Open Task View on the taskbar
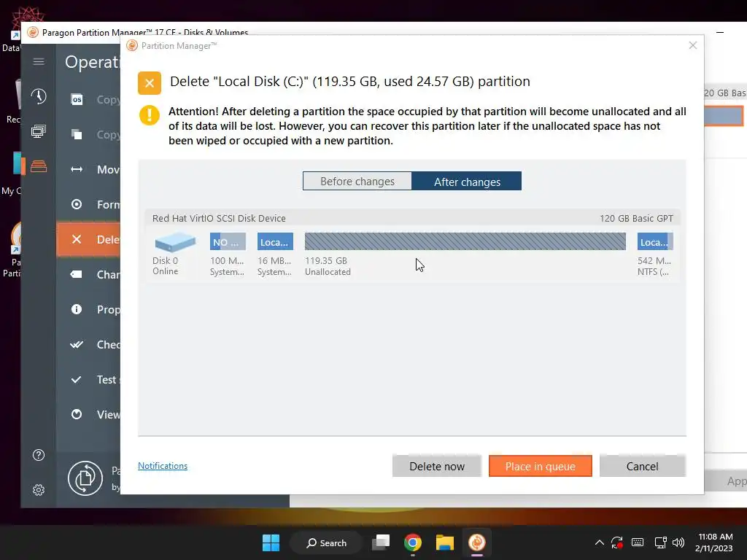The width and height of the screenshot is (747, 560). (381, 542)
